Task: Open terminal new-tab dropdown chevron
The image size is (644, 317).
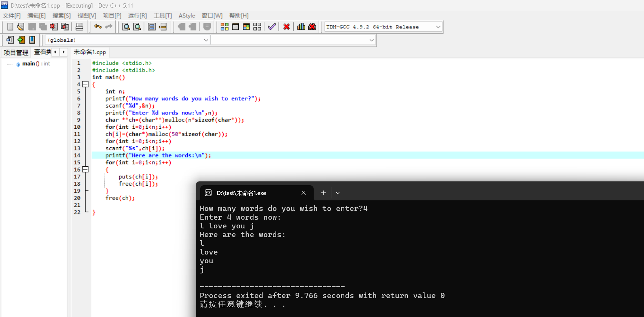Action: [x=338, y=193]
